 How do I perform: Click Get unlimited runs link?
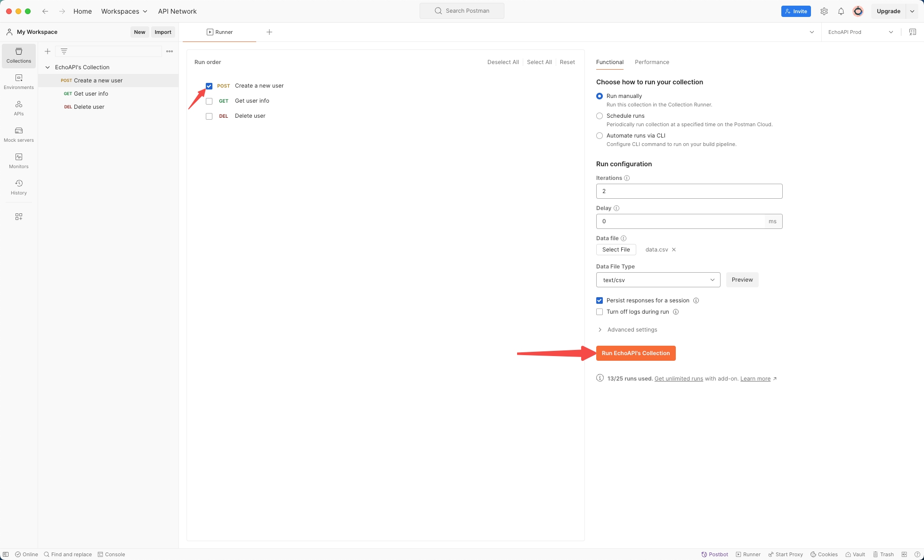tap(679, 378)
